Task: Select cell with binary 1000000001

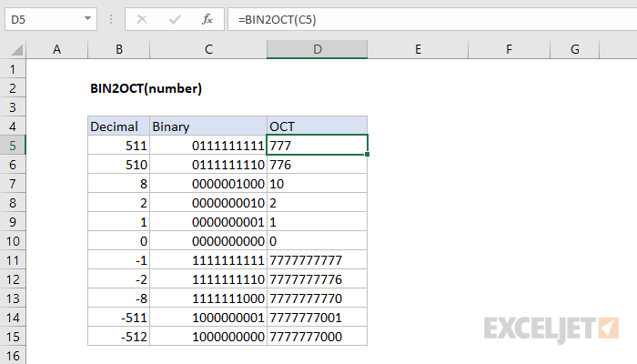Action: pyautogui.click(x=208, y=318)
